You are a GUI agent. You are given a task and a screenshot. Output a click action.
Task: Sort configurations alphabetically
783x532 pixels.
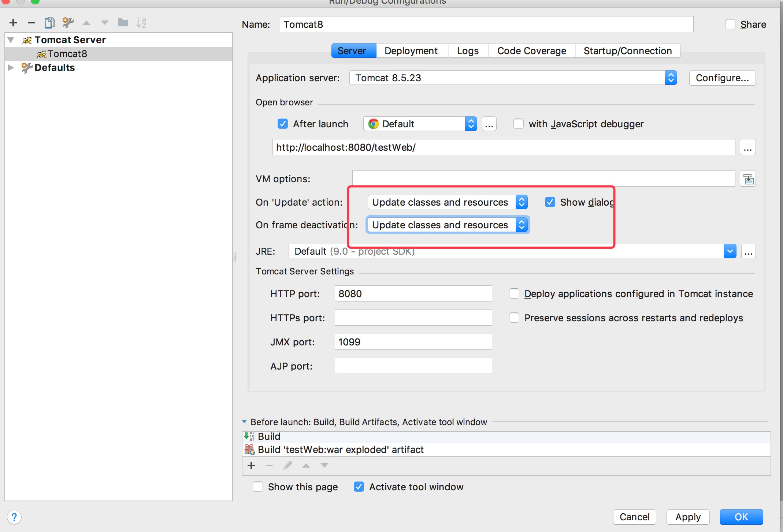(141, 23)
